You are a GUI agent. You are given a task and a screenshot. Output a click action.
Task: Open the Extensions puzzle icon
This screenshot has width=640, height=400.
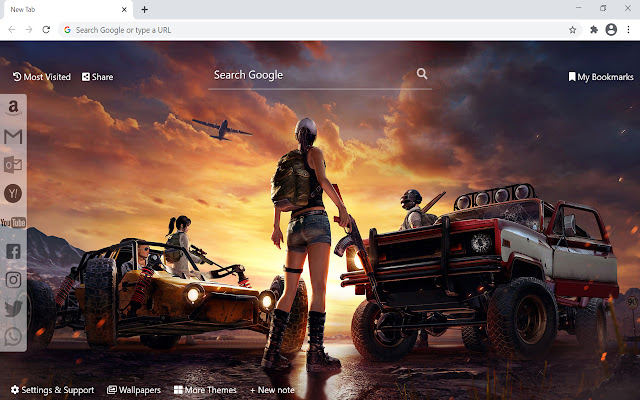click(x=594, y=29)
